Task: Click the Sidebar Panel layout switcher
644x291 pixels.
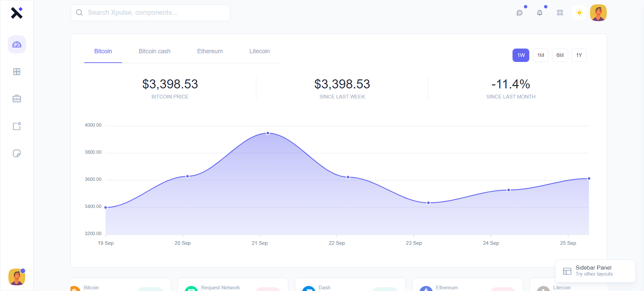Action: pyautogui.click(x=595, y=271)
